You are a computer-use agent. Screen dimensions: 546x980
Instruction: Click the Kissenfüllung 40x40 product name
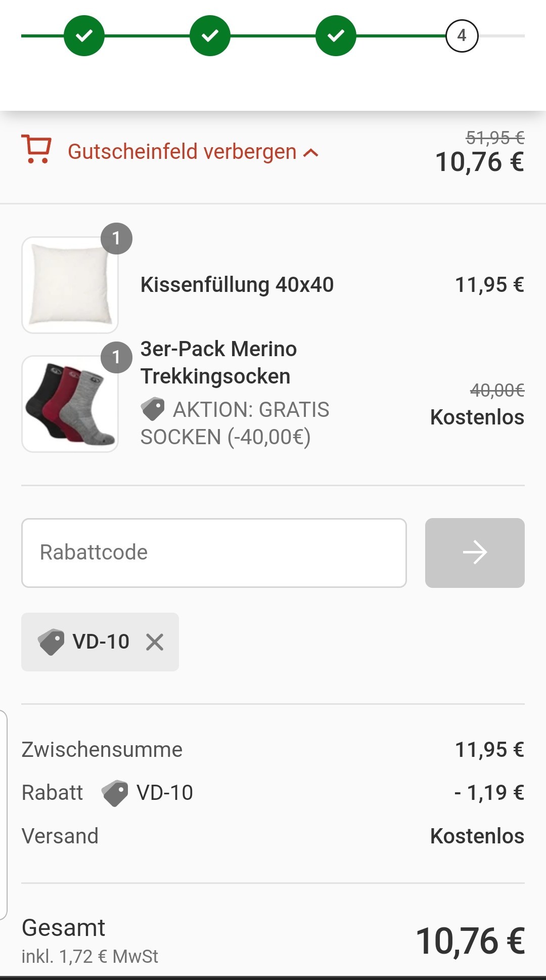[237, 285]
